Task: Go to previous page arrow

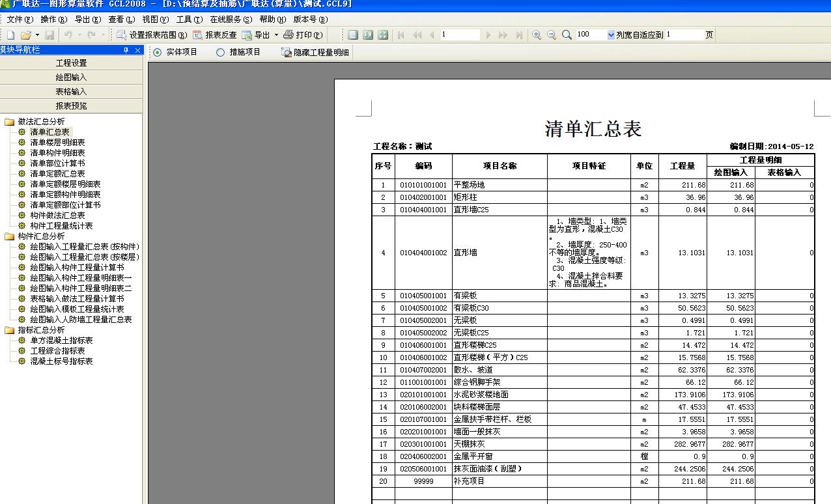Action: click(x=432, y=35)
